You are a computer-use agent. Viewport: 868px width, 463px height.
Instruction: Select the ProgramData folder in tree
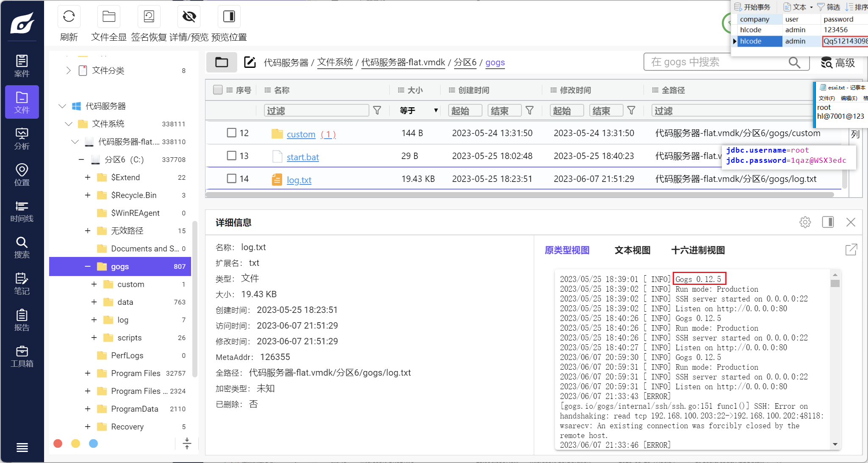[134, 409]
